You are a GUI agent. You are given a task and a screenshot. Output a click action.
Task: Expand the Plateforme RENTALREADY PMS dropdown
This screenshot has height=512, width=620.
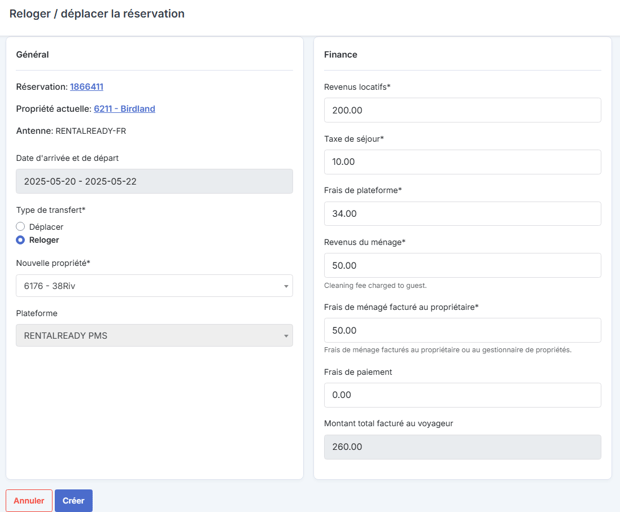pyautogui.click(x=154, y=336)
